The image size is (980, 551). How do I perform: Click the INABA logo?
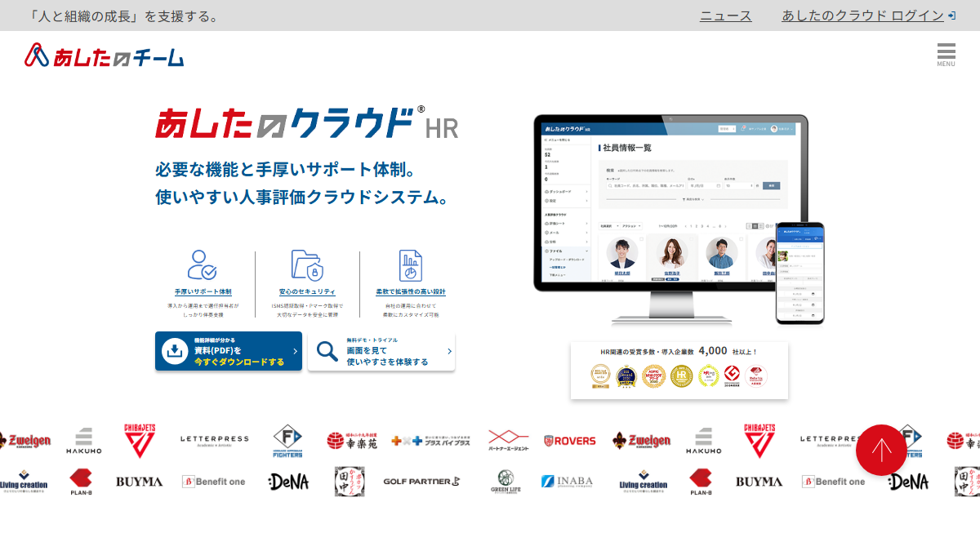[567, 482]
